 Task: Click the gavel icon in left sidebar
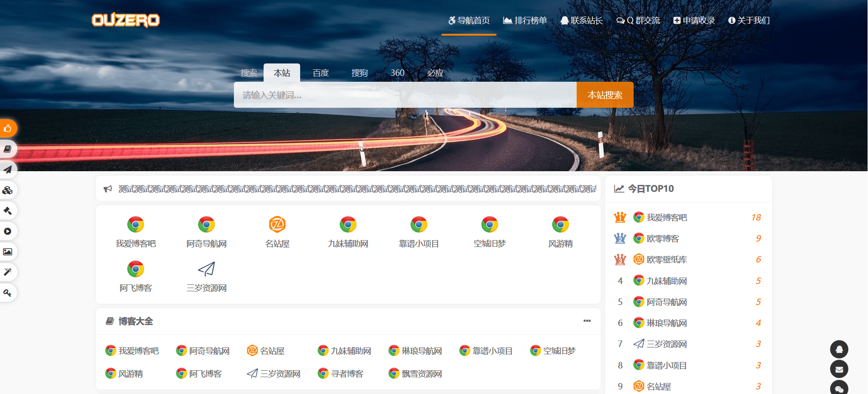tap(8, 211)
